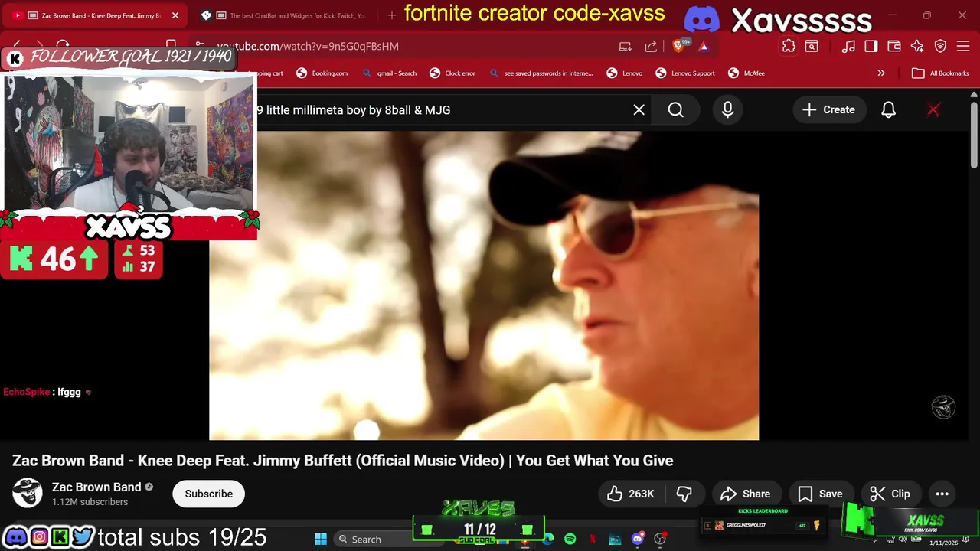Dislike the Knee Deep video
This screenshot has width=980, height=551.
(x=684, y=494)
